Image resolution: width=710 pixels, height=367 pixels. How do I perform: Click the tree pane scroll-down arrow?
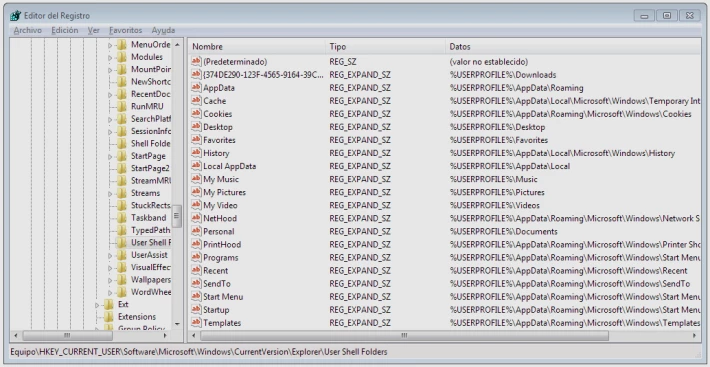point(177,324)
